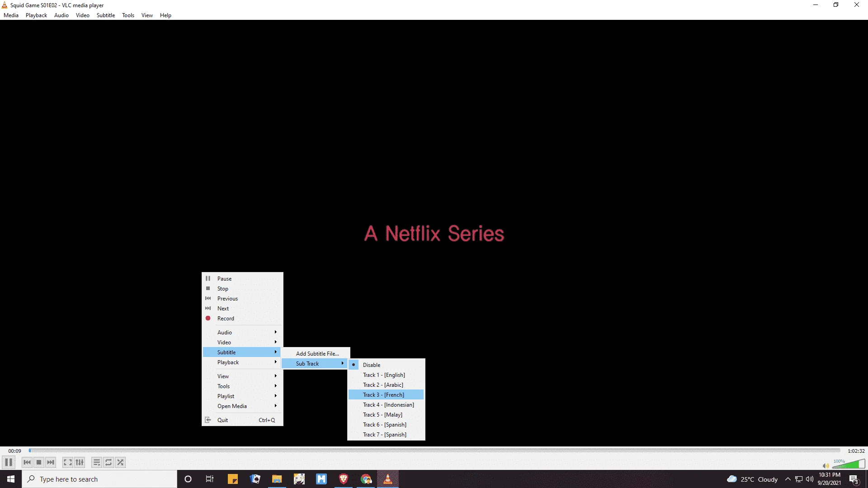The height and width of the screenshot is (488, 868).
Task: Toggle fullscreen video mode
Action: pyautogui.click(x=67, y=462)
